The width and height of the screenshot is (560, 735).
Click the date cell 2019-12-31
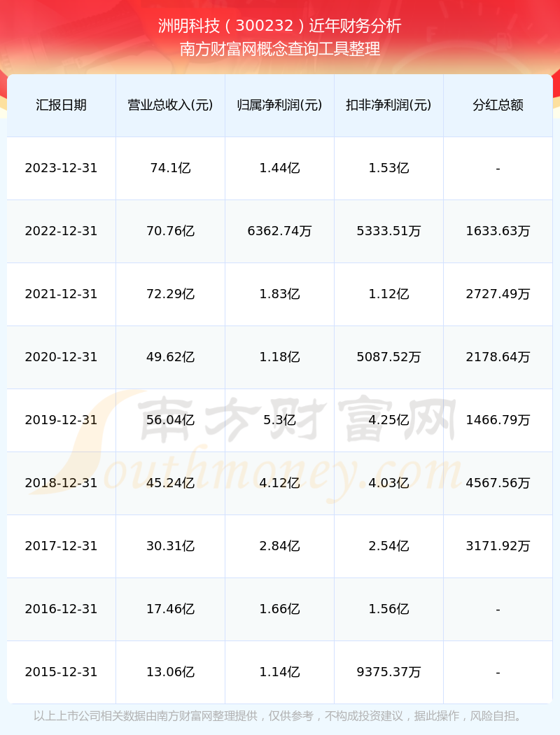pos(62,420)
